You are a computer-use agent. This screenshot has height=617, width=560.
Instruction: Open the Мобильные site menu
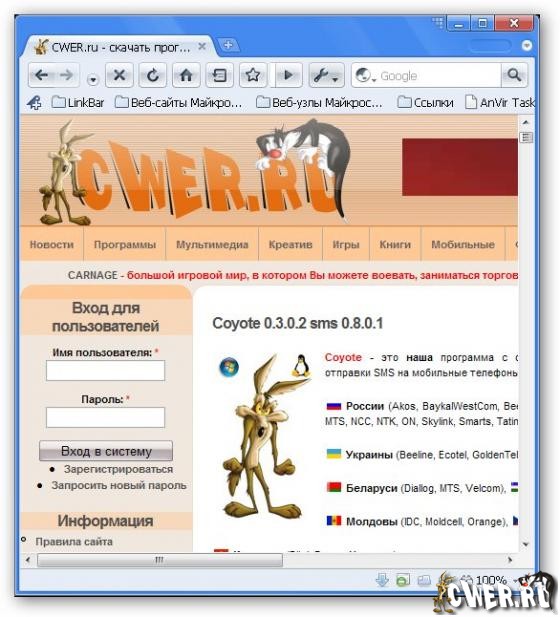[x=463, y=244]
